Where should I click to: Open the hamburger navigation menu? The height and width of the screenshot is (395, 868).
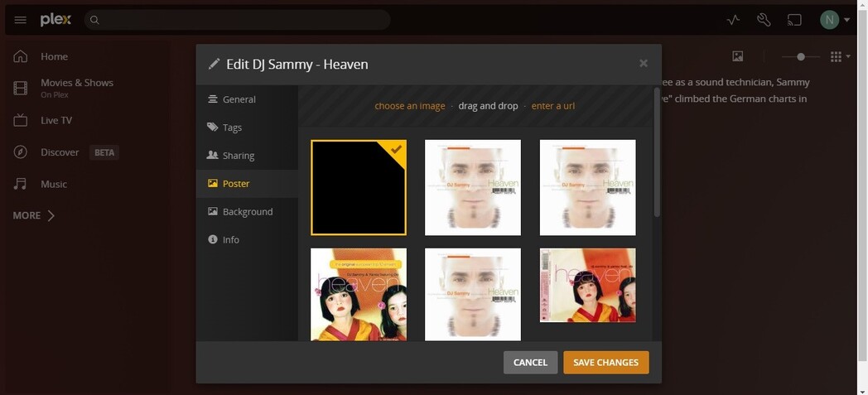pyautogui.click(x=21, y=20)
